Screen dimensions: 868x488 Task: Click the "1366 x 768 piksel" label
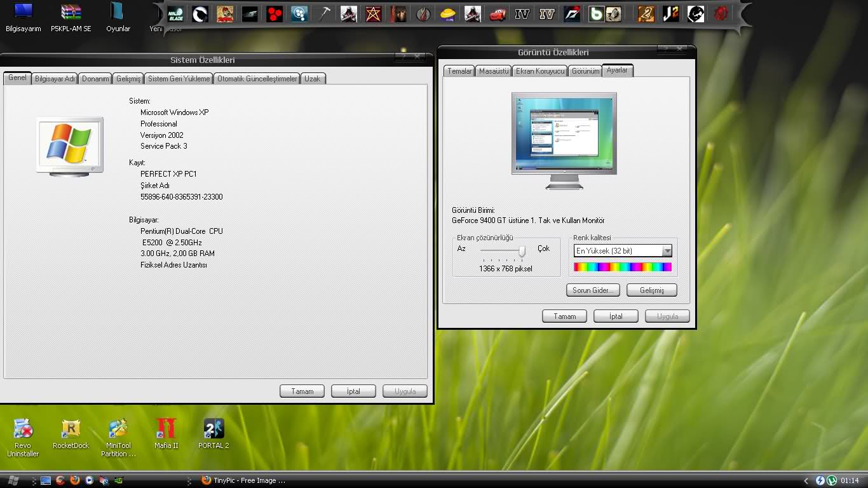[506, 269]
